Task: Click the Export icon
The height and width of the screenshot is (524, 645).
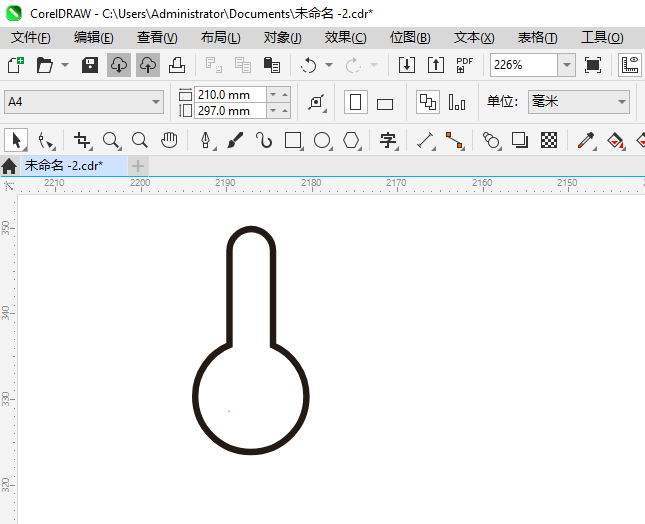Action: (x=436, y=65)
